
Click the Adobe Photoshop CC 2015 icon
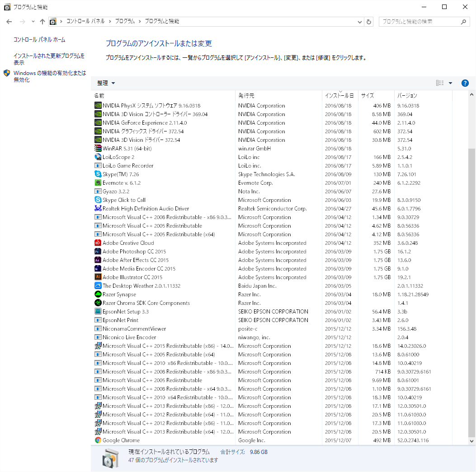tap(98, 252)
